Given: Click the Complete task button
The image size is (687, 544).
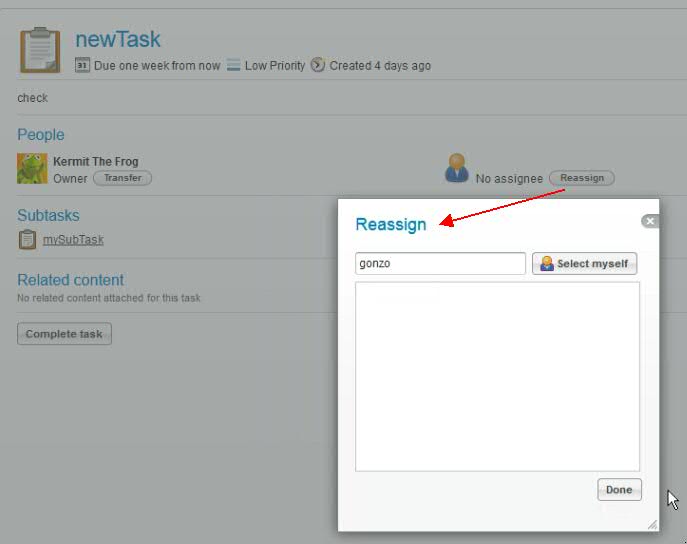Looking at the screenshot, I should tap(64, 334).
